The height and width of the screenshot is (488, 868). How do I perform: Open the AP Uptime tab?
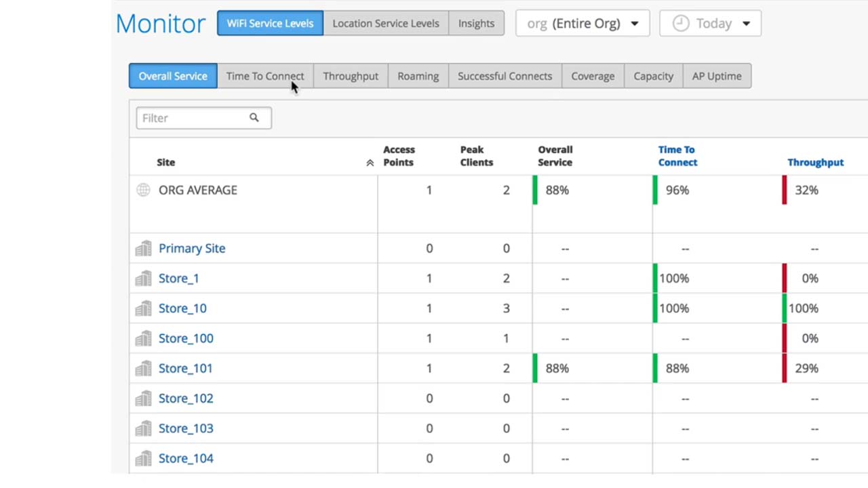click(x=716, y=76)
